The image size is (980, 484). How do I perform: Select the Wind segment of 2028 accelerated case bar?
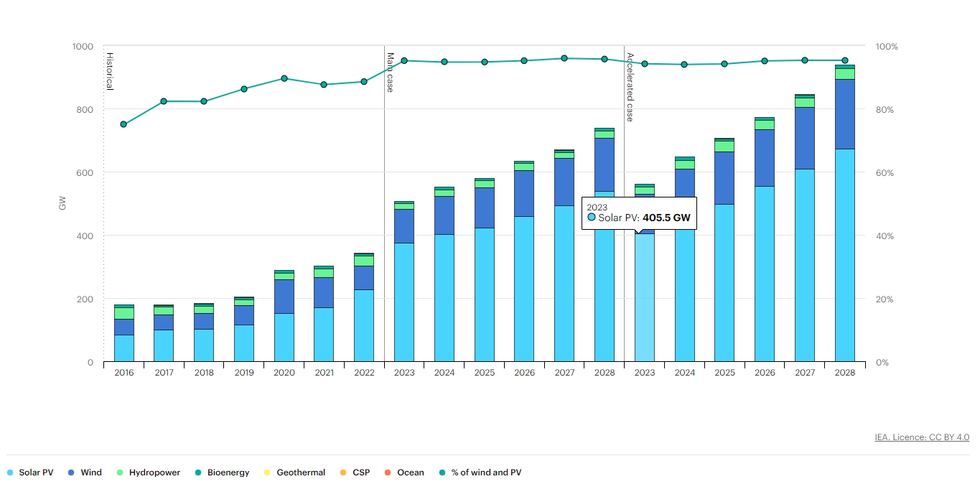pyautogui.click(x=844, y=113)
